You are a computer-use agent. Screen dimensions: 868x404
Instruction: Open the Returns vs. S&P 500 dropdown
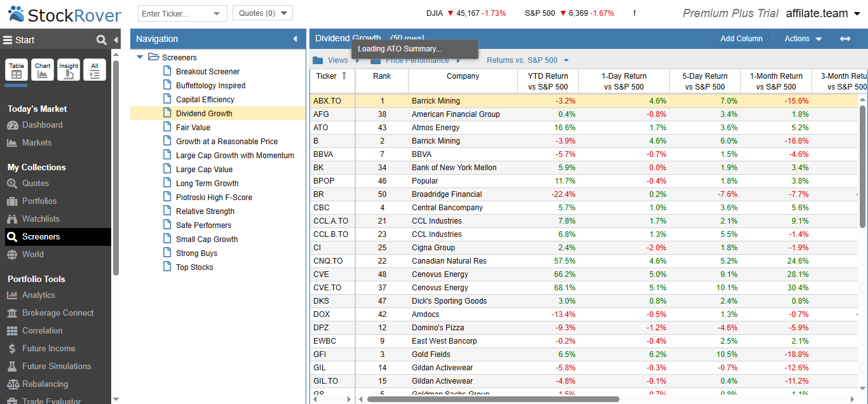[x=527, y=60]
